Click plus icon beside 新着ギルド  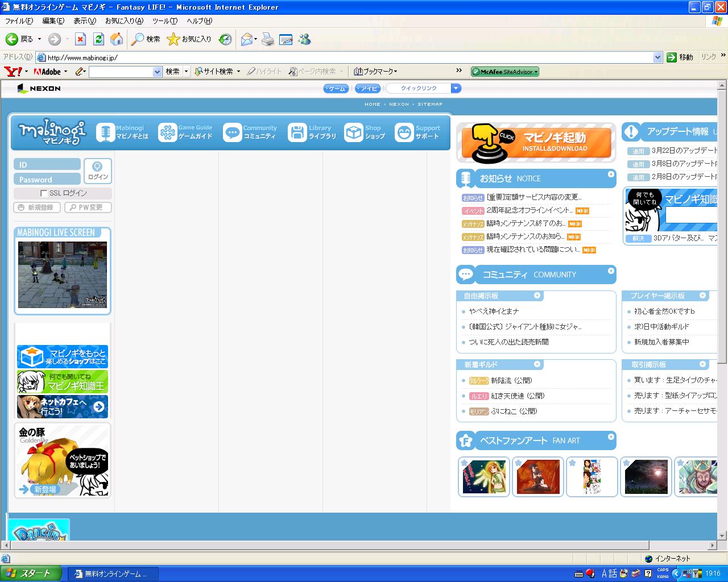537,364
